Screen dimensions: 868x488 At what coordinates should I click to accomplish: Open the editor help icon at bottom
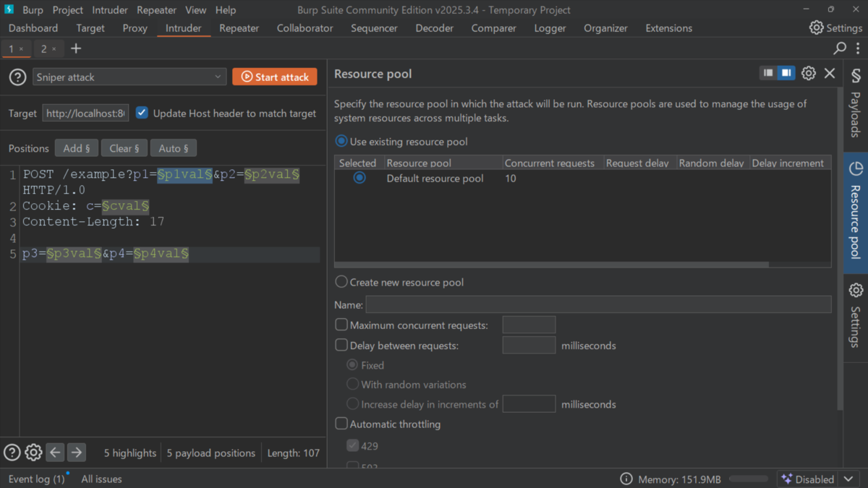click(12, 453)
